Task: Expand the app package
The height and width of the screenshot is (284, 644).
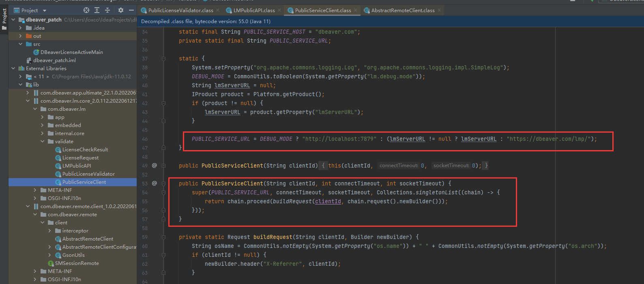Action: [x=42, y=117]
